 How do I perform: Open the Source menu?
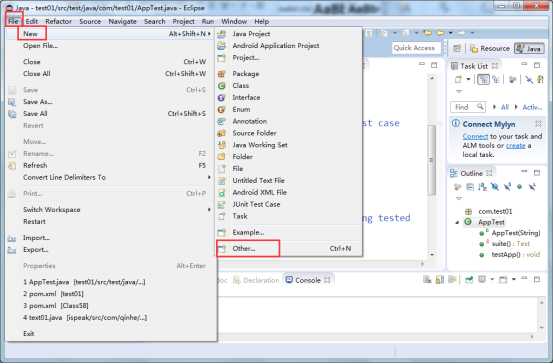point(90,22)
